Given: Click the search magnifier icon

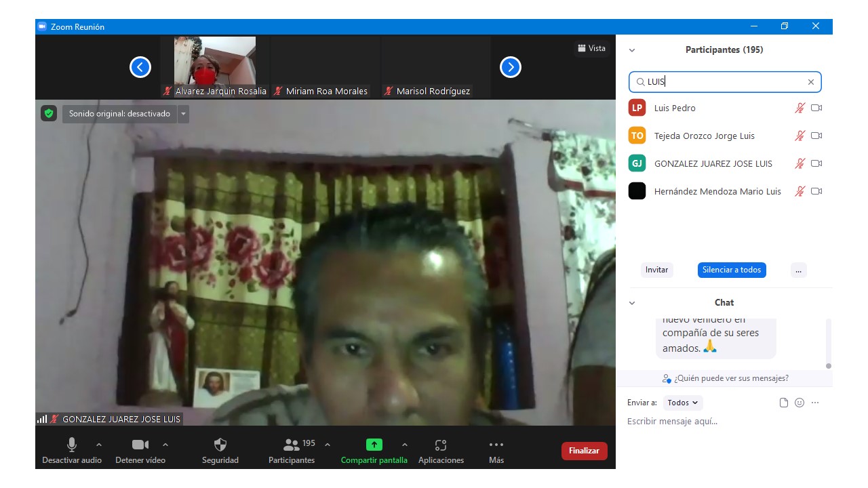Looking at the screenshot, I should (x=640, y=82).
